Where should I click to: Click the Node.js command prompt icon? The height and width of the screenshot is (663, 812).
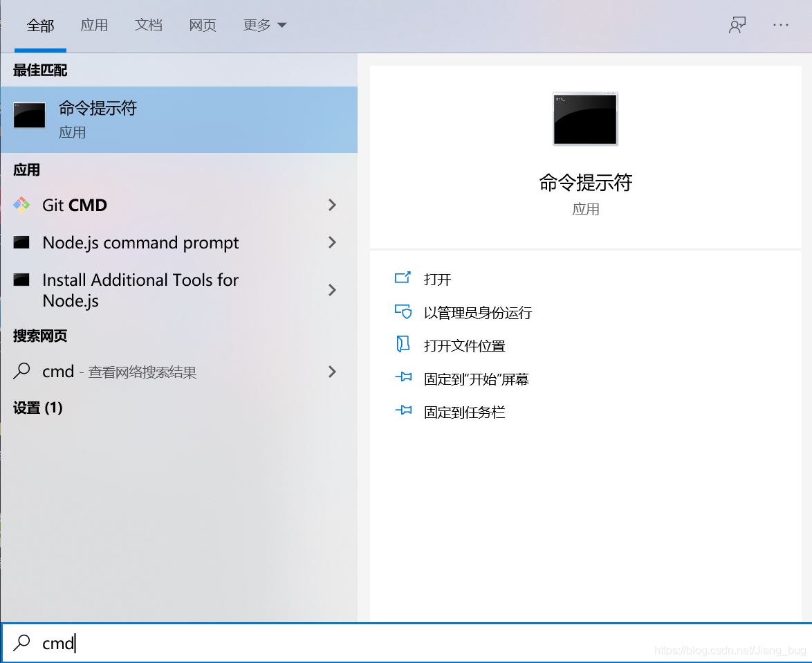21,242
